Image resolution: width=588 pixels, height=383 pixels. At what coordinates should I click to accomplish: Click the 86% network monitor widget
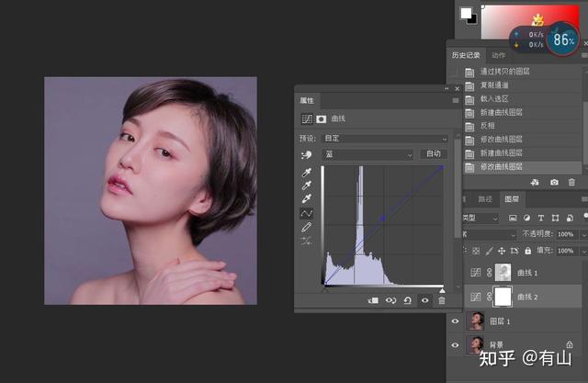563,39
